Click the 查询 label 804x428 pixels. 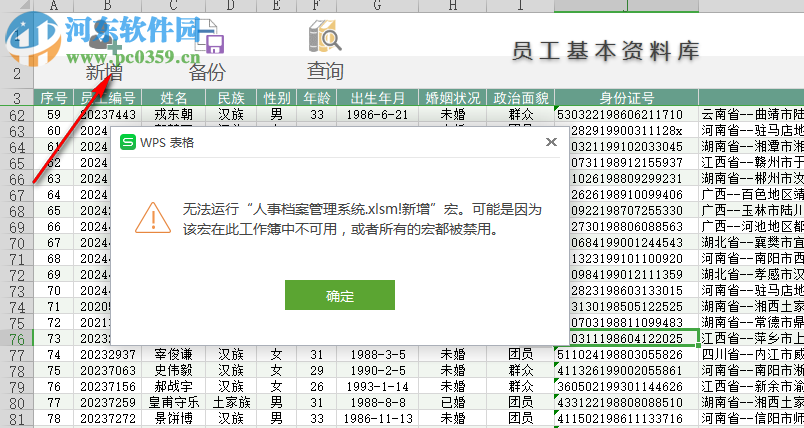tap(325, 71)
